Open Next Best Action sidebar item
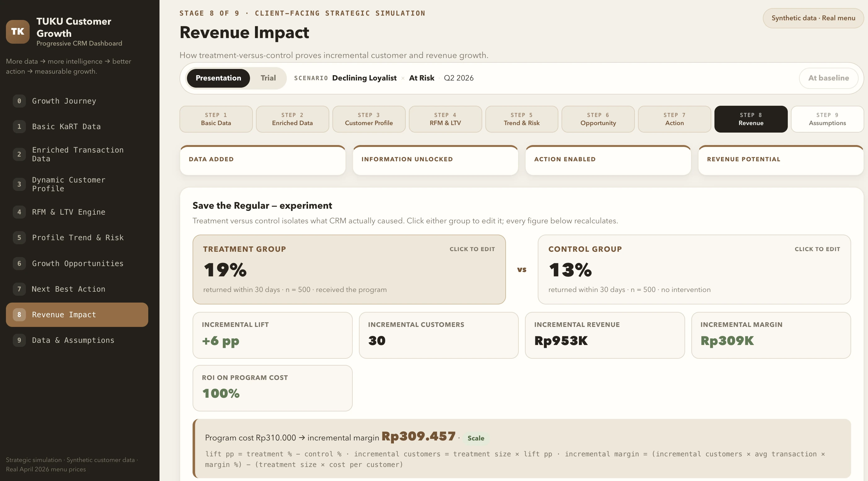 pyautogui.click(x=77, y=289)
